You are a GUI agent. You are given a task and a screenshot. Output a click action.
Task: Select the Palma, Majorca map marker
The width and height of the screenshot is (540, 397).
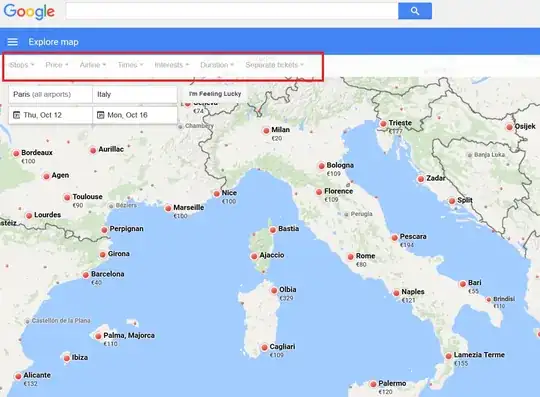point(98,336)
